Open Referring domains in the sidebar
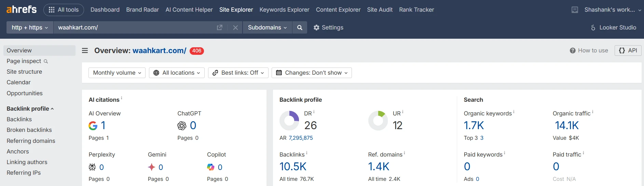644x186 pixels. pyautogui.click(x=31, y=141)
